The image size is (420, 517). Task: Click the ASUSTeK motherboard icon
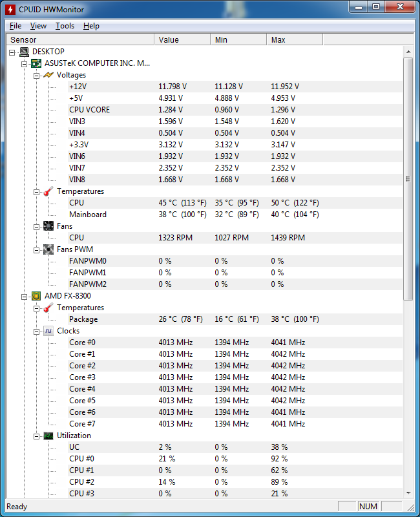[x=37, y=63]
